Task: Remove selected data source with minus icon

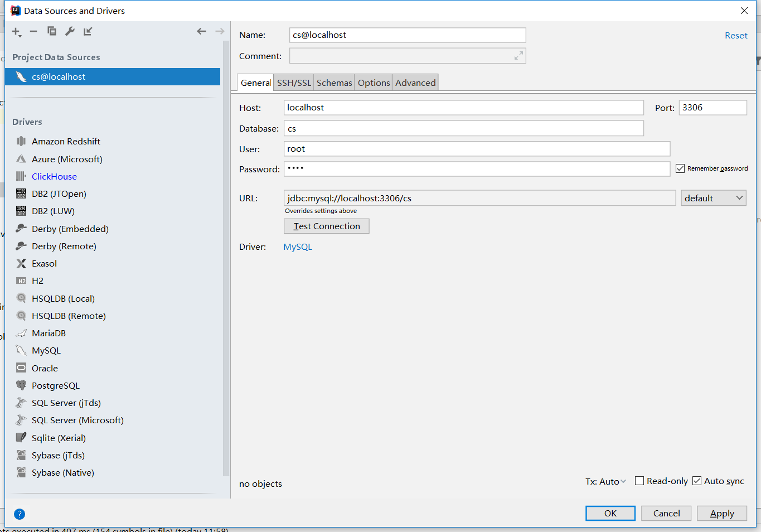Action: [33, 32]
